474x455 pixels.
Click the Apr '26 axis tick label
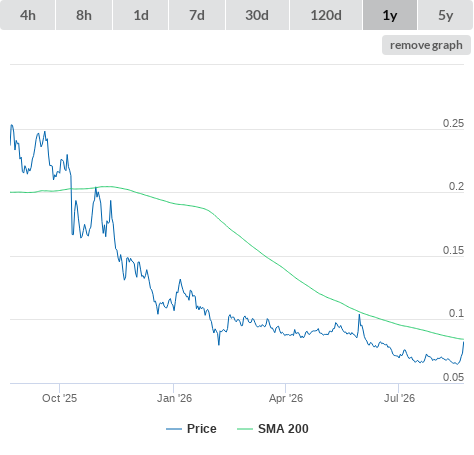click(286, 398)
